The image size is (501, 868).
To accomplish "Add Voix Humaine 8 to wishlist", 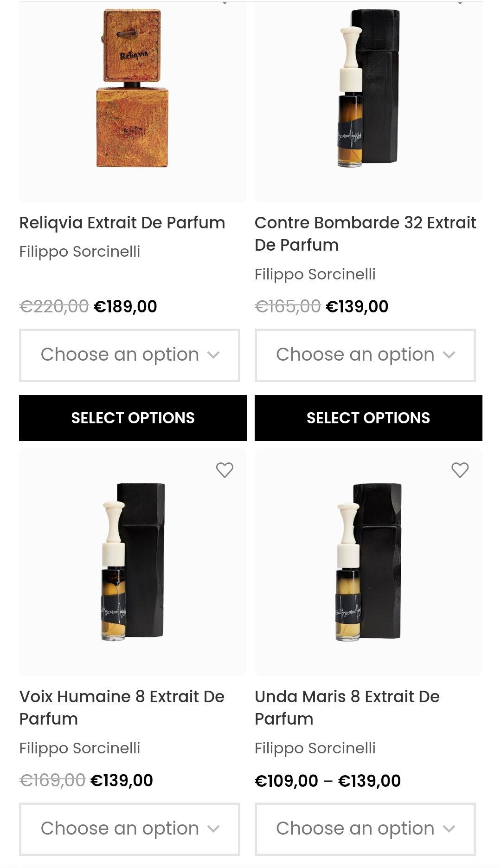I will 225,470.
